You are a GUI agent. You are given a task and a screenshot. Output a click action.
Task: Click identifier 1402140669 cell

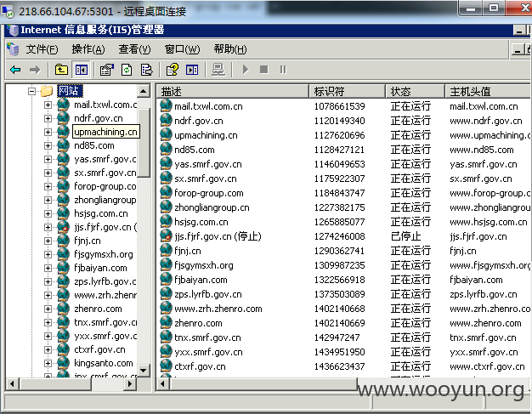click(x=339, y=323)
